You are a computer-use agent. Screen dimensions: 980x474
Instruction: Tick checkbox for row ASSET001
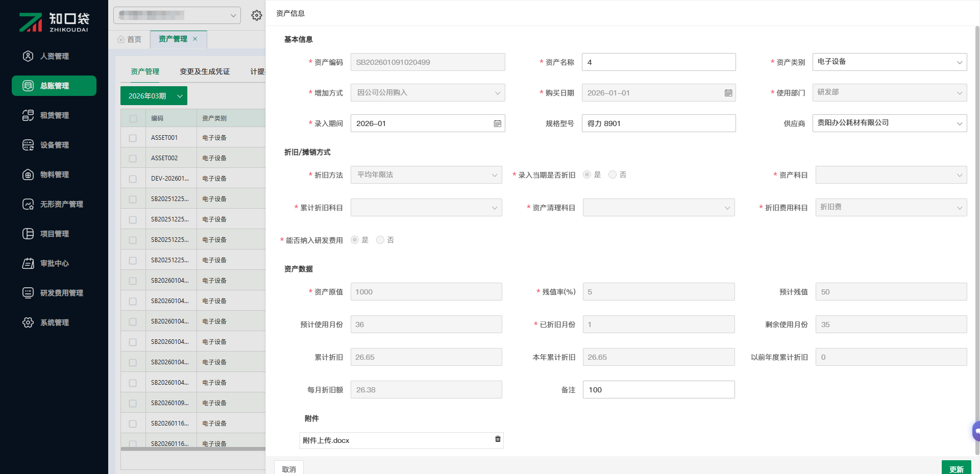[133, 138]
